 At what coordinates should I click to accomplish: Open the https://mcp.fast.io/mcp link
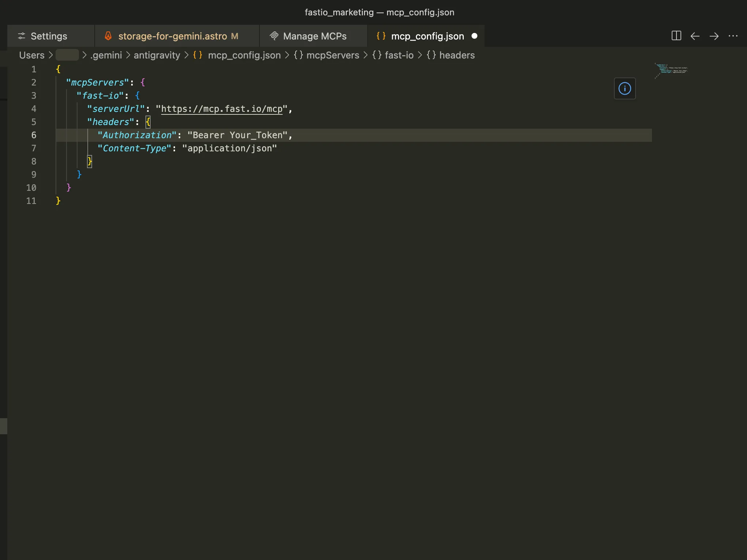(x=222, y=109)
